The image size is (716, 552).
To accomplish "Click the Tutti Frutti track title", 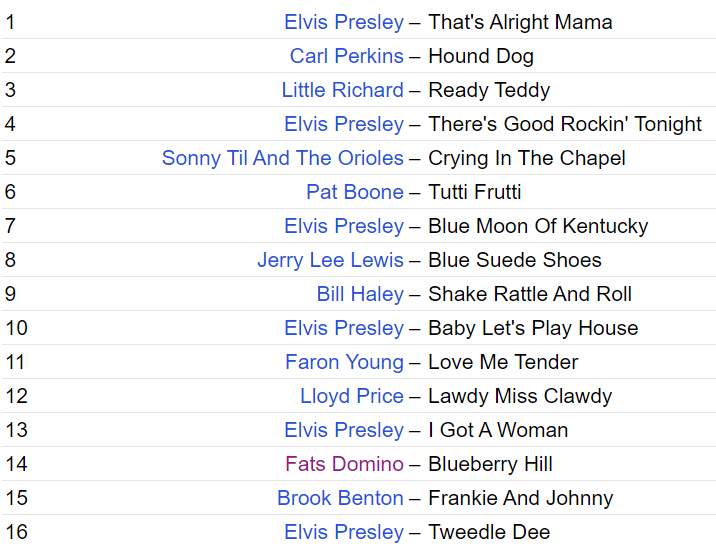I will click(475, 192).
